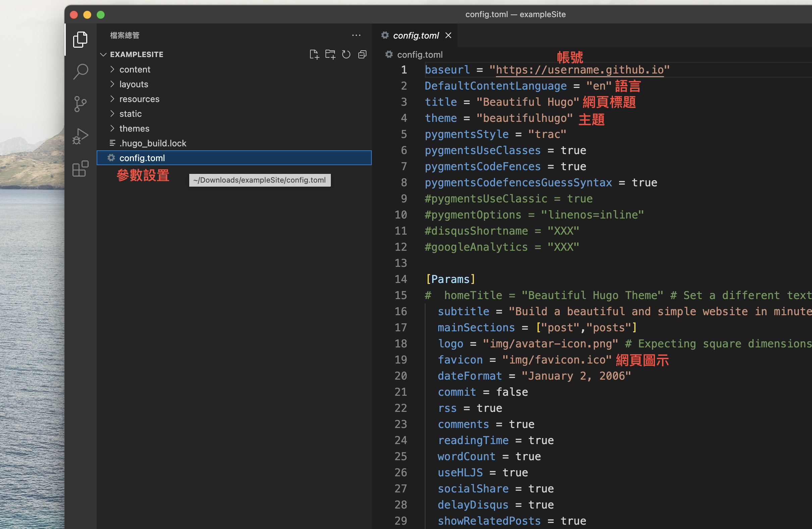Click the socialShare key on line 27
Screen dimensions: 812x529
click(x=472, y=489)
